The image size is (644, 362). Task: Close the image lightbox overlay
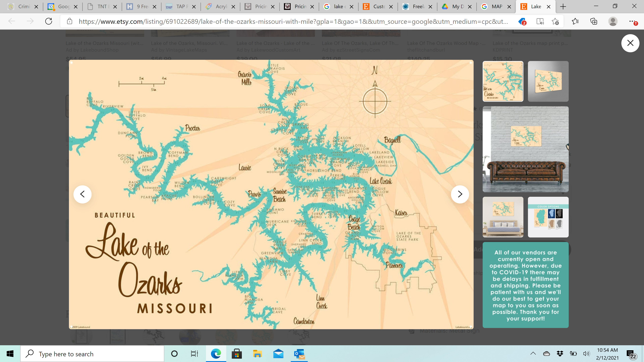click(630, 43)
